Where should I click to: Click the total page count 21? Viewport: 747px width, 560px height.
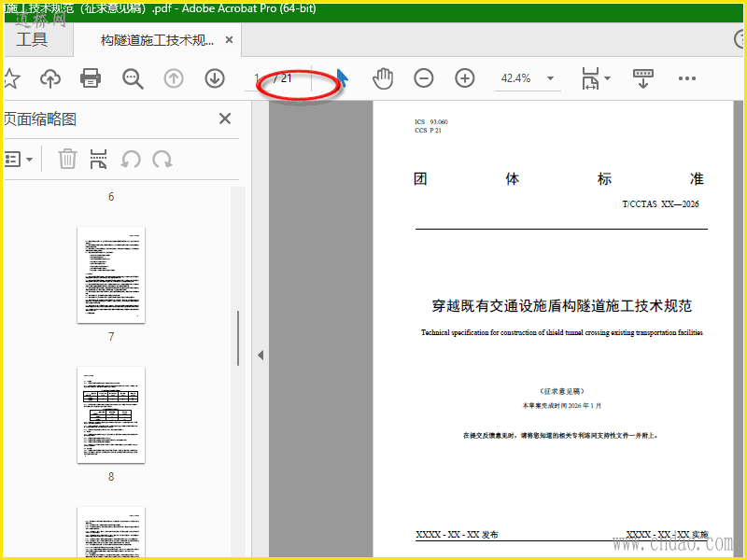(286, 78)
